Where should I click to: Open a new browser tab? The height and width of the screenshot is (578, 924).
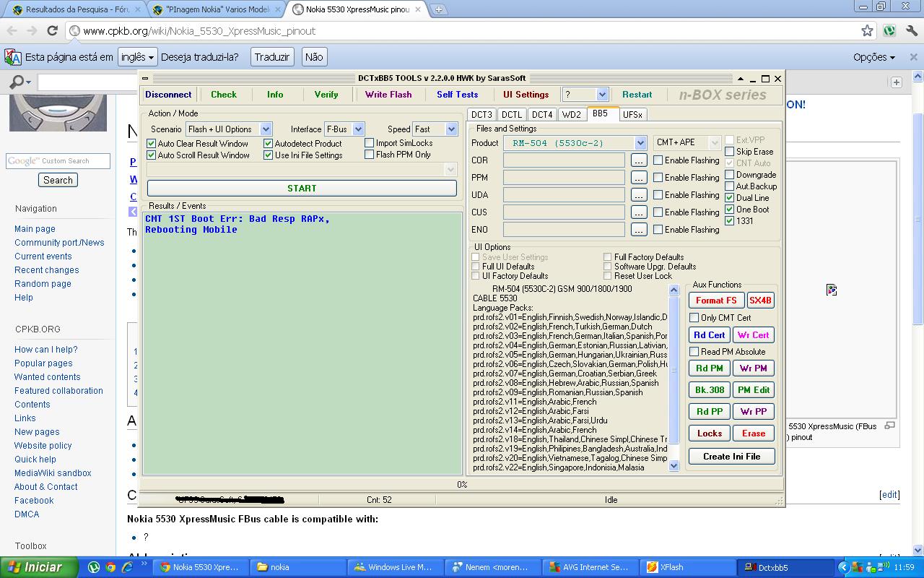click(438, 9)
